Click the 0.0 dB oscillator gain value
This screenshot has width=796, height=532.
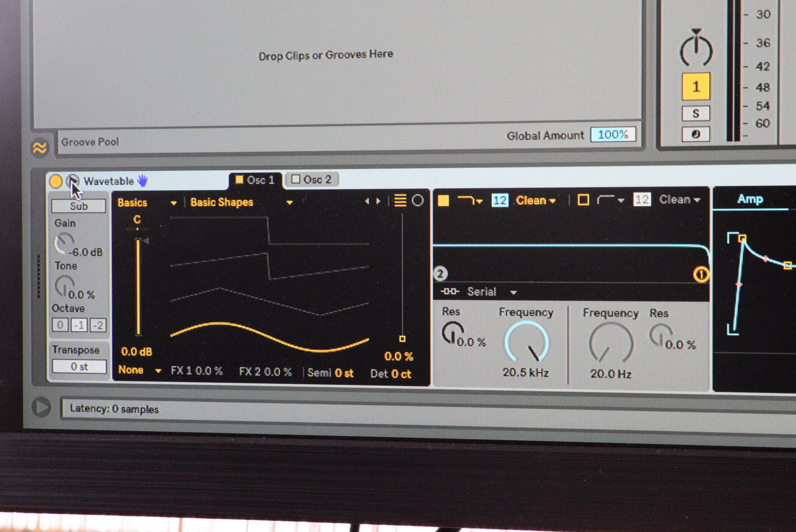pyautogui.click(x=137, y=351)
